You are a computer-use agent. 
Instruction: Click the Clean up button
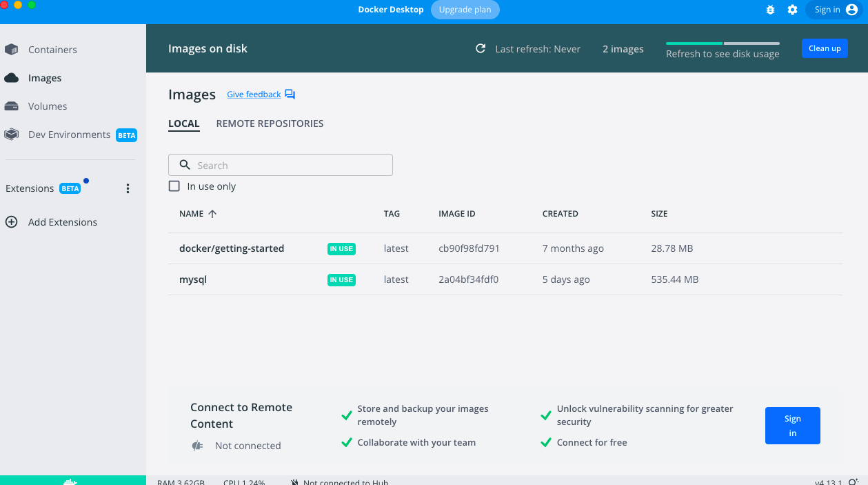(825, 48)
